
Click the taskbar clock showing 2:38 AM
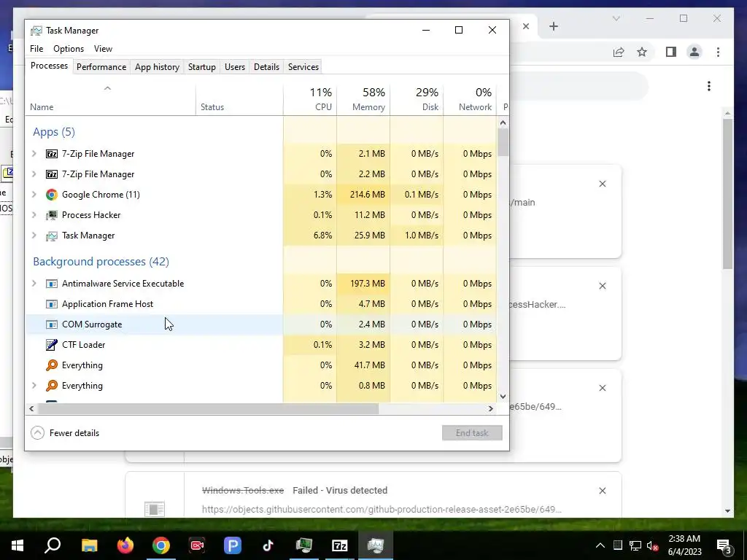(x=684, y=545)
